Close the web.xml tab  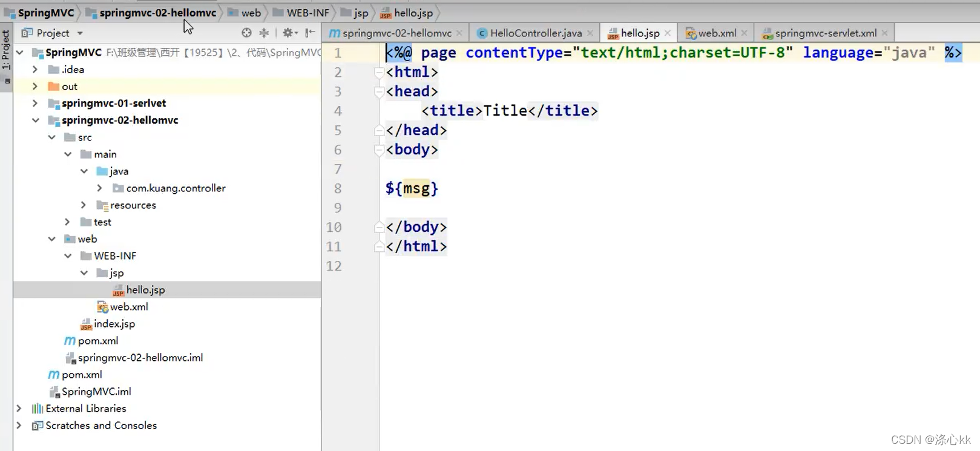(745, 33)
